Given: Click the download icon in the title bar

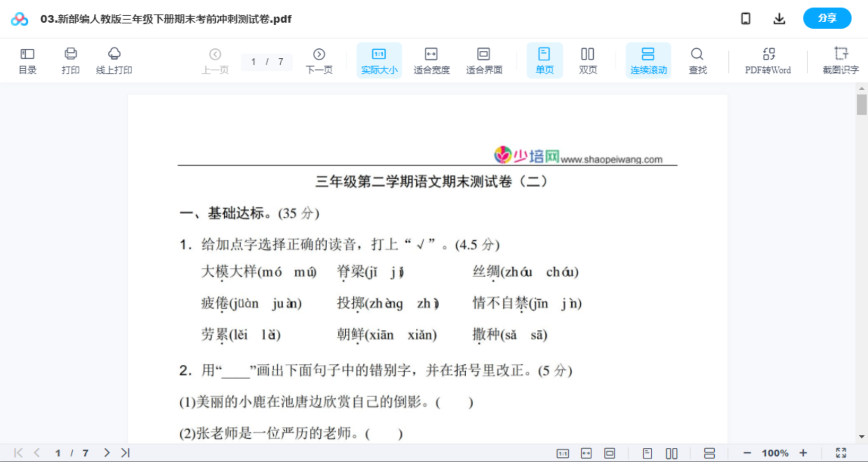Looking at the screenshot, I should click(x=779, y=18).
